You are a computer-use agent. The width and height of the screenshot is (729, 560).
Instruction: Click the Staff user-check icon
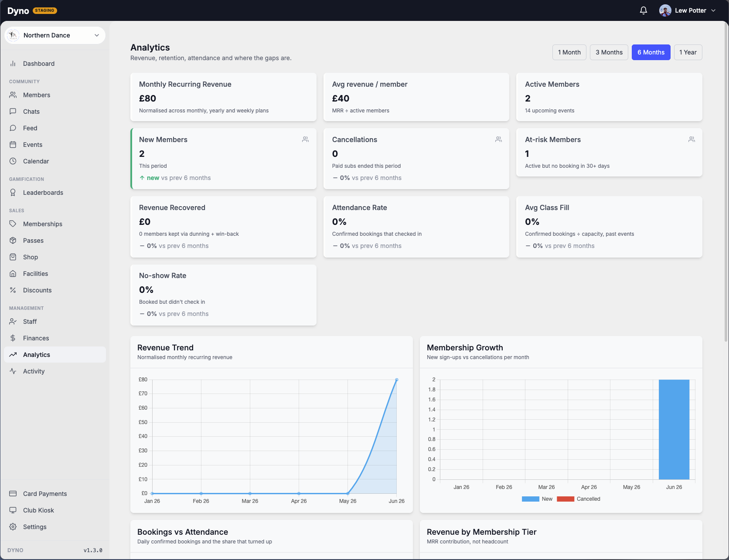point(13,322)
